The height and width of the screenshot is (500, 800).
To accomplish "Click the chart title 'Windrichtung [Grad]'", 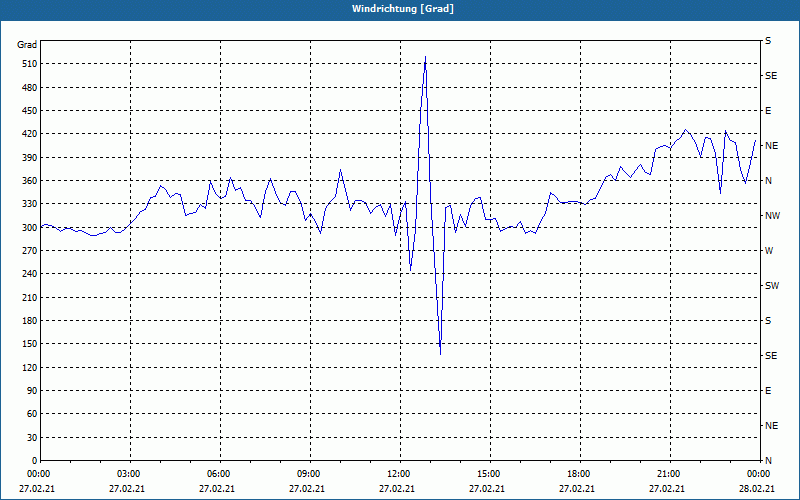I will 403,9.
